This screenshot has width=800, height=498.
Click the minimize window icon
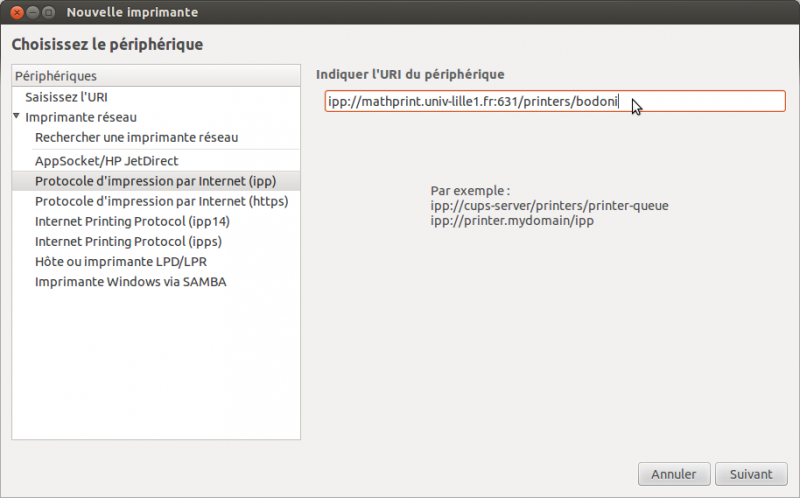tap(33, 12)
